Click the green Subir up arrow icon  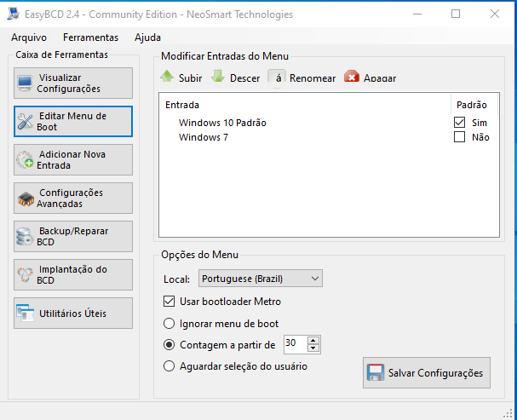pos(167,76)
